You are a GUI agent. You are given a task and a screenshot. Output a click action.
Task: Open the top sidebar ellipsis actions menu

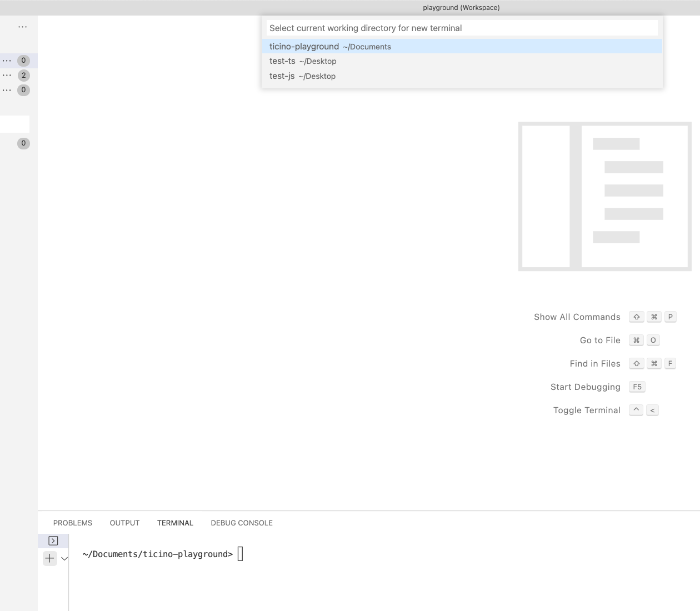click(23, 26)
